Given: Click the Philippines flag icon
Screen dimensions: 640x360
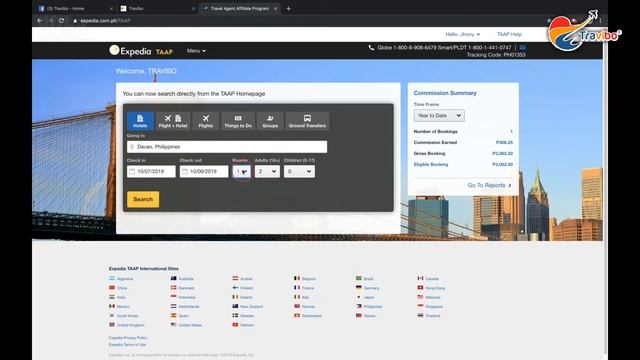Looking at the screenshot, I should tap(359, 306).
